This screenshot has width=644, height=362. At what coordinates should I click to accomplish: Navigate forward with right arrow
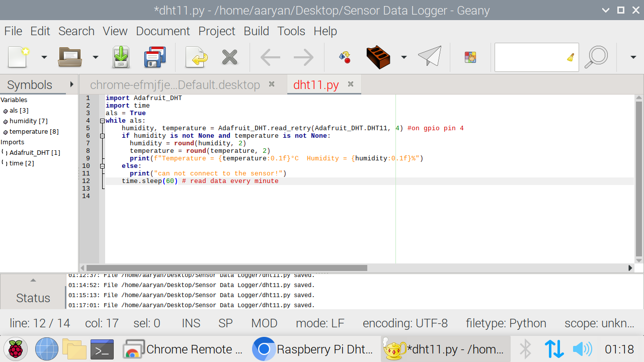pyautogui.click(x=303, y=57)
